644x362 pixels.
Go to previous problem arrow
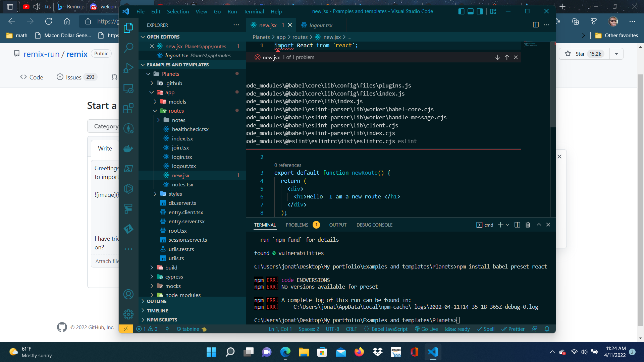click(x=507, y=57)
